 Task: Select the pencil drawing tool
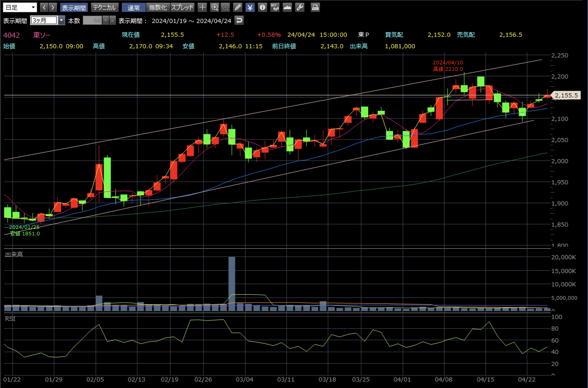(x=238, y=7)
